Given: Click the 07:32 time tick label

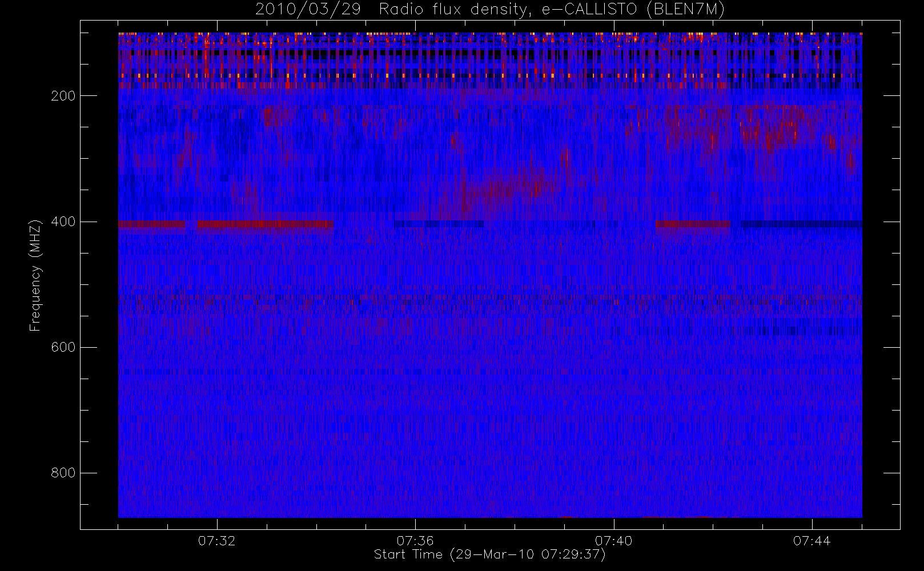Looking at the screenshot, I should click(217, 541).
